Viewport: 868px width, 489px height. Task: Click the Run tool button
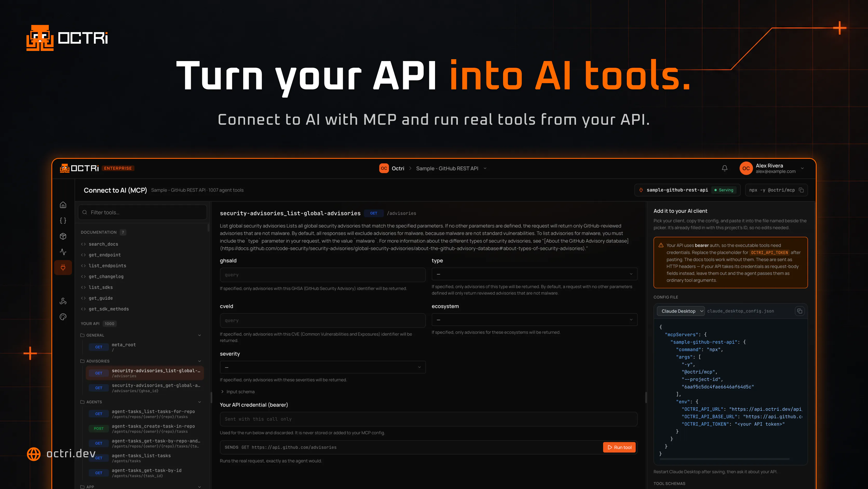pyautogui.click(x=619, y=447)
